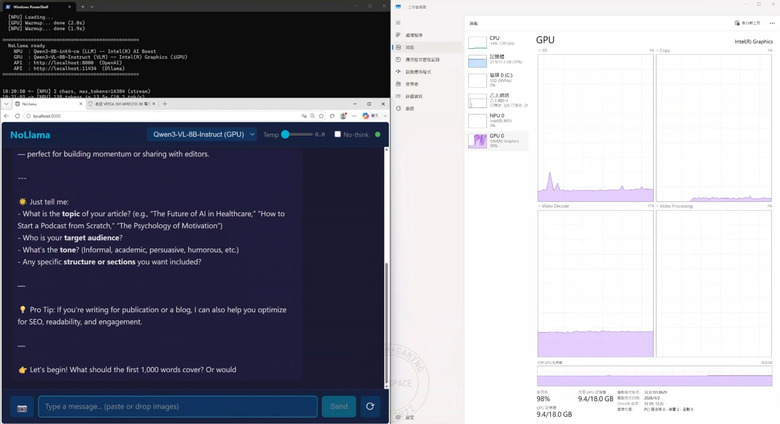This screenshot has height=424, width=780.
Task: Click the NoLlama logo title
Action: click(x=30, y=135)
